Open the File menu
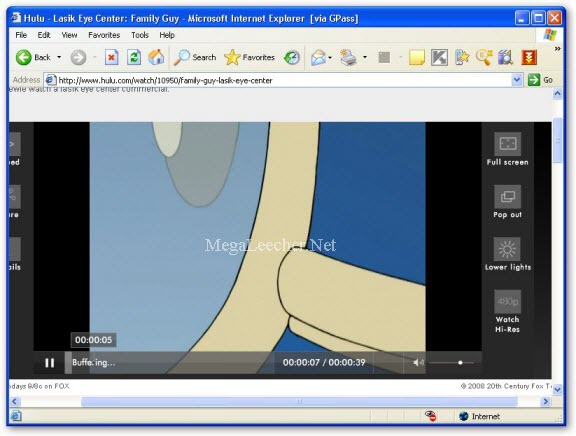576x436 pixels. [21, 35]
